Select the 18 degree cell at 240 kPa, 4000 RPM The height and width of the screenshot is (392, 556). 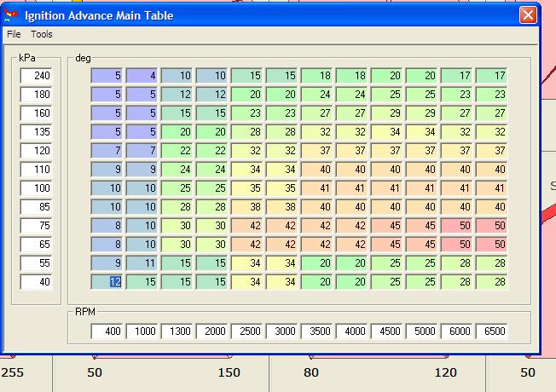coord(352,76)
